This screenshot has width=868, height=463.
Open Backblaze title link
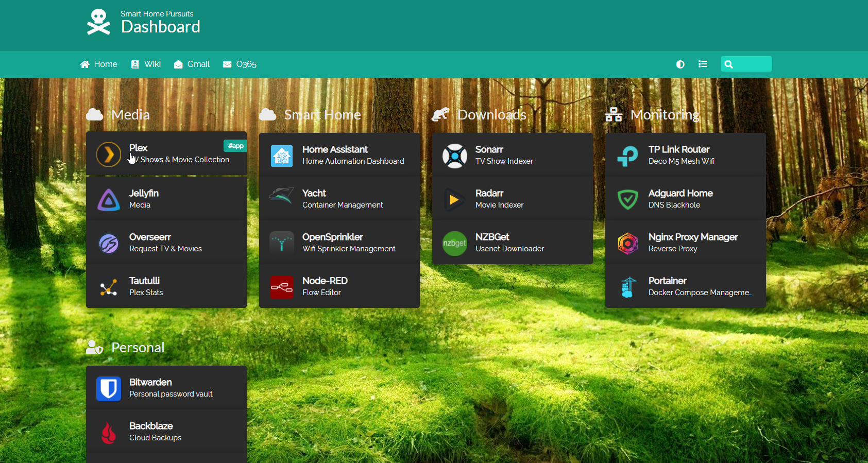151,426
